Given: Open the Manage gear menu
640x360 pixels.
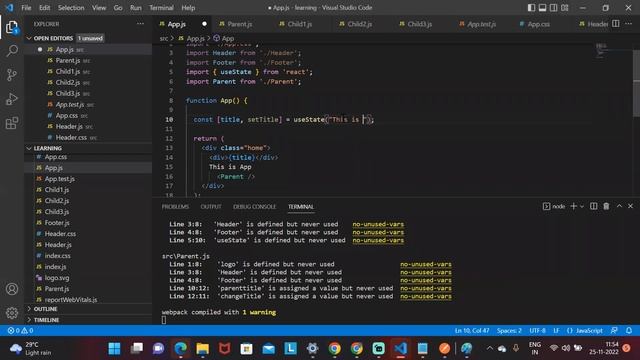Looking at the screenshot, I should (x=12, y=313).
